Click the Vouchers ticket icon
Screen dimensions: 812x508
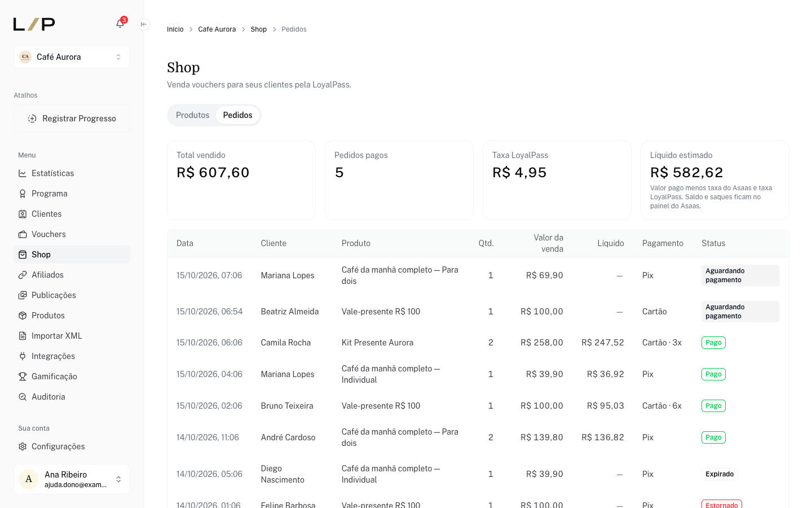click(23, 234)
